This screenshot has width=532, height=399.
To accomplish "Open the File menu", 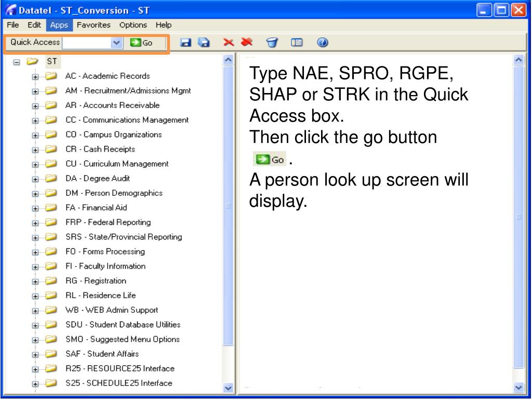I will tap(13, 25).
